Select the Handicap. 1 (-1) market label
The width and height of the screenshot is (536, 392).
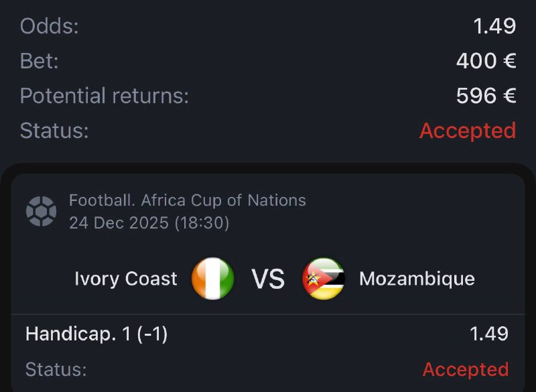[96, 334]
